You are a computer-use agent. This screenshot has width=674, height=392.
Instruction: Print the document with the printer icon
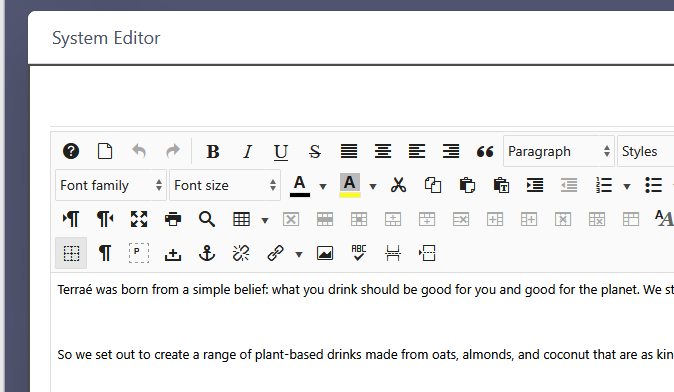[173, 219]
